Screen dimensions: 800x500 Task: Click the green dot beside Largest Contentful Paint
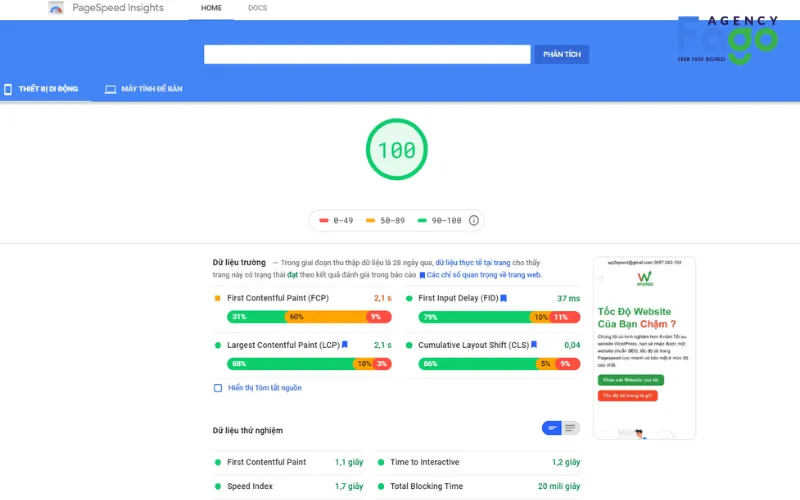(x=218, y=345)
